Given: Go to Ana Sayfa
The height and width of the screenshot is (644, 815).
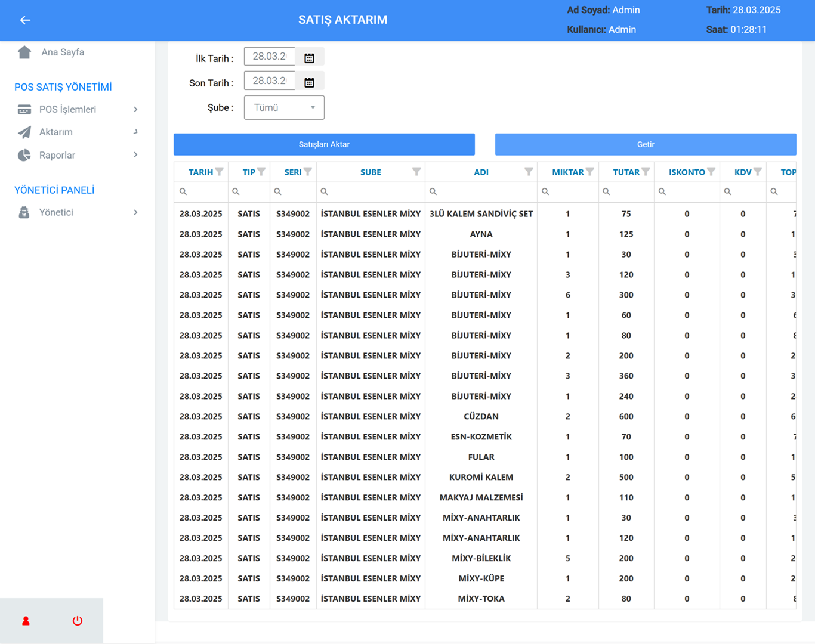Looking at the screenshot, I should pos(63,52).
